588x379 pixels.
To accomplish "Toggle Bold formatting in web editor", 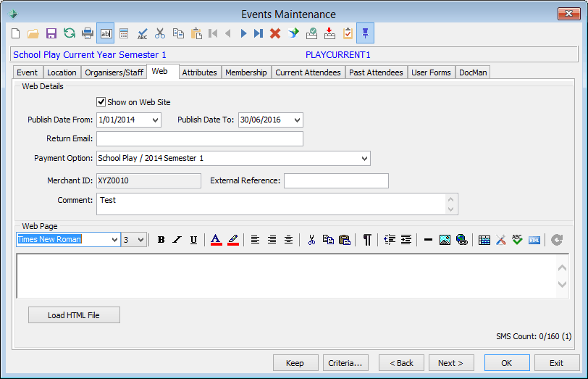I will pyautogui.click(x=161, y=240).
